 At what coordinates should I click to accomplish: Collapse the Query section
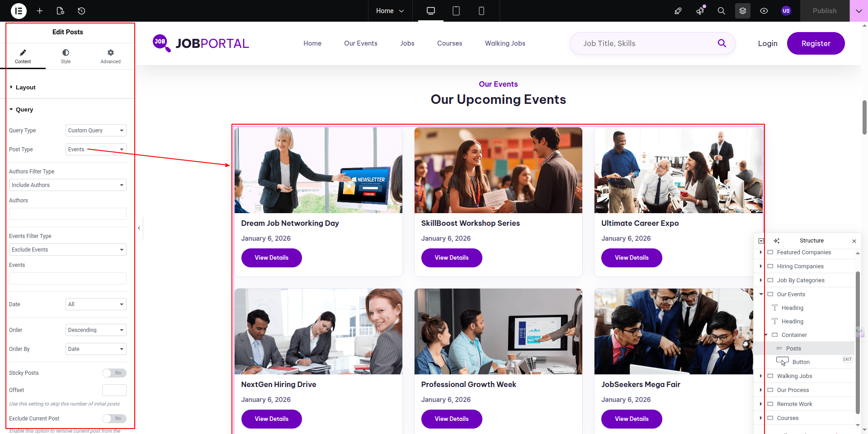point(24,110)
